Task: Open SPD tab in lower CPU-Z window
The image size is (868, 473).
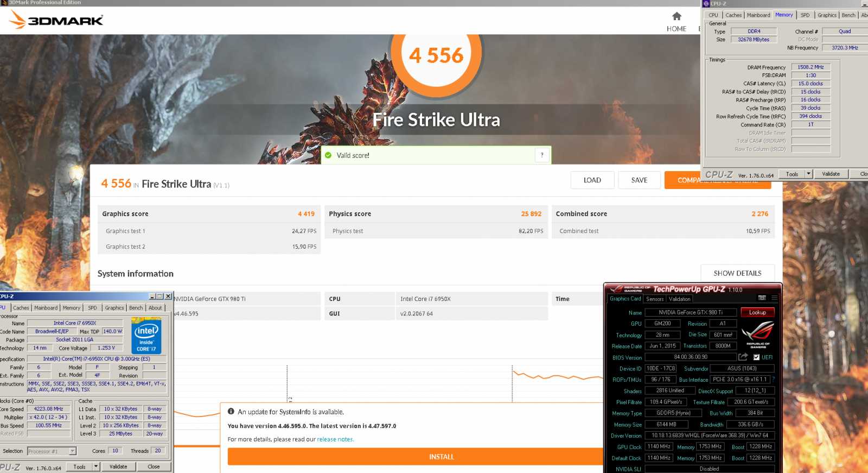Action: [92, 308]
